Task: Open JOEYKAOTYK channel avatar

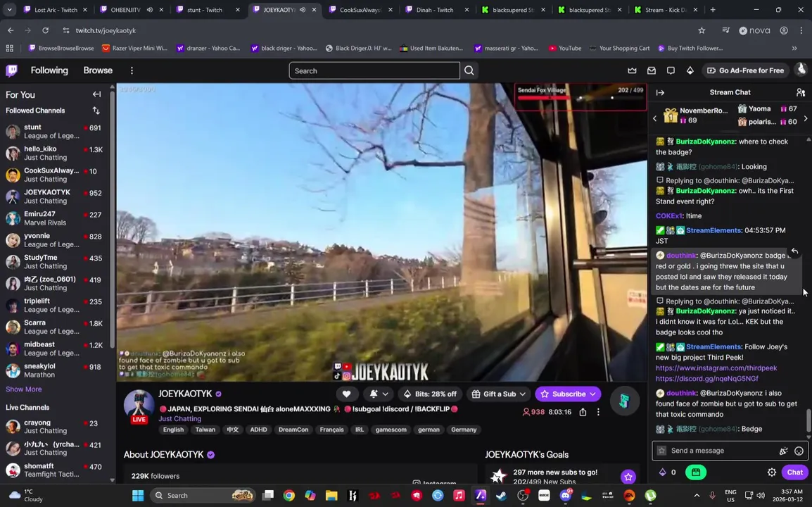Action: 139,406
